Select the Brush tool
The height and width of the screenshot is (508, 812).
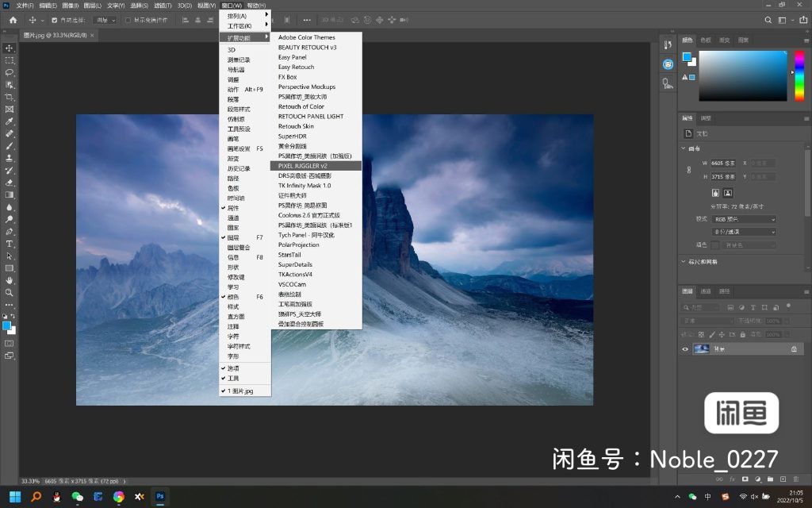pyautogui.click(x=10, y=146)
